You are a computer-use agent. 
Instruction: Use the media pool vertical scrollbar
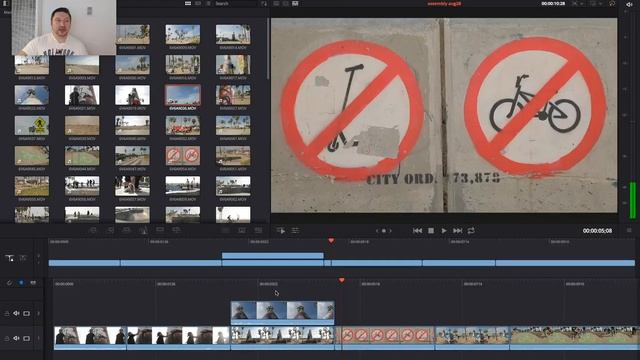268,48
